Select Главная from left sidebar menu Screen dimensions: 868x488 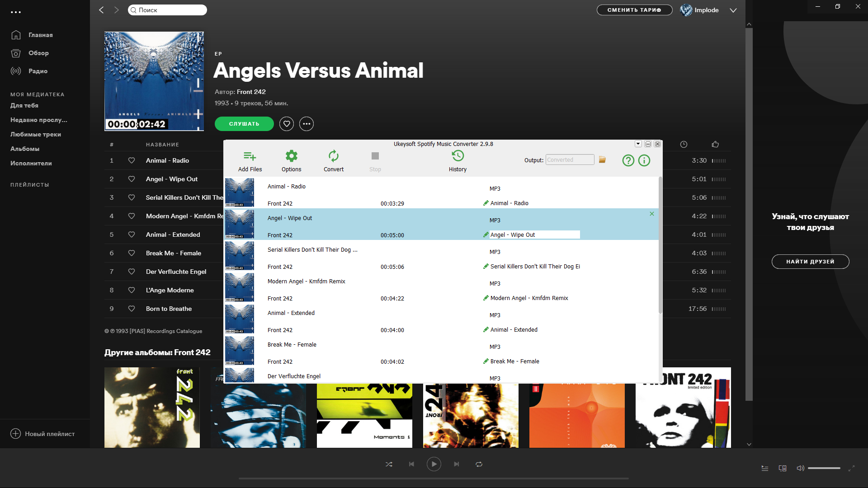(x=40, y=34)
